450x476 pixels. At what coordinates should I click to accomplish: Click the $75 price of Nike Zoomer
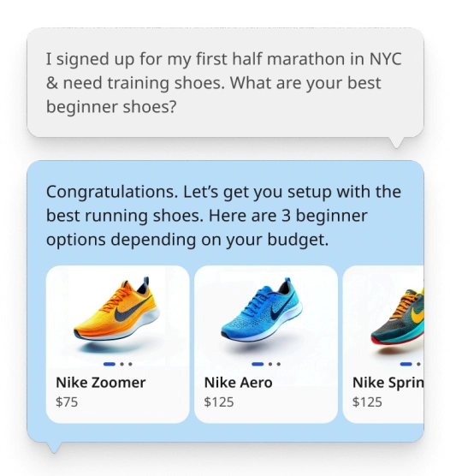click(x=67, y=402)
